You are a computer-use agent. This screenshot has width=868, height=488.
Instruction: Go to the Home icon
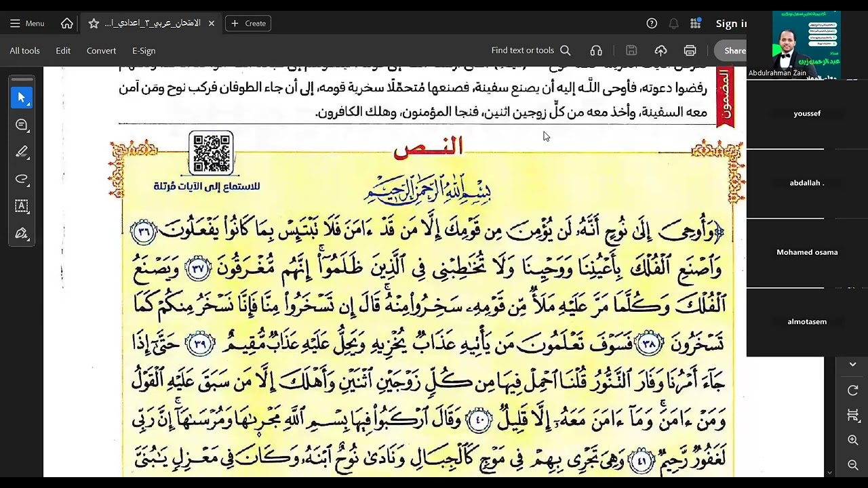(66, 23)
